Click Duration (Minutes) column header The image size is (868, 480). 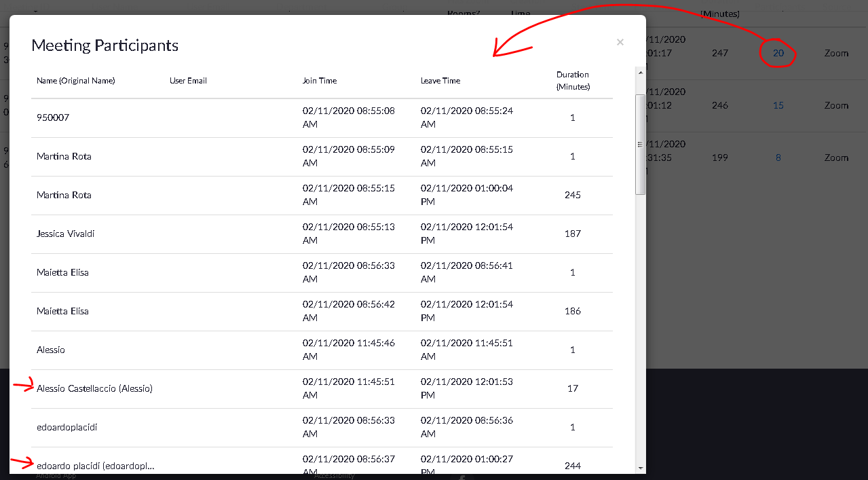(573, 80)
